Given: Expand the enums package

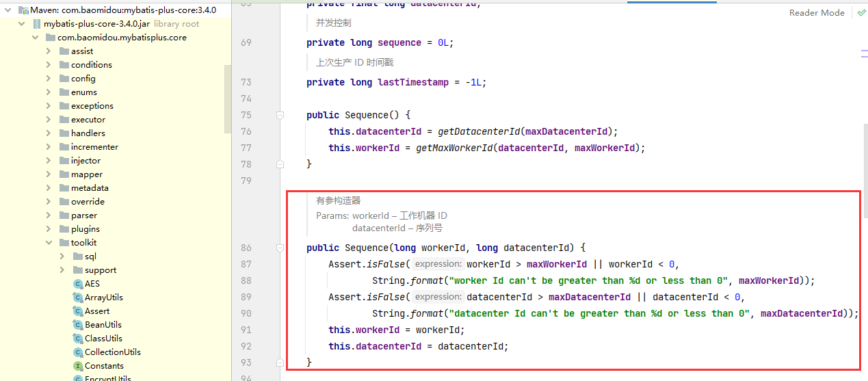Looking at the screenshot, I should tap(49, 92).
